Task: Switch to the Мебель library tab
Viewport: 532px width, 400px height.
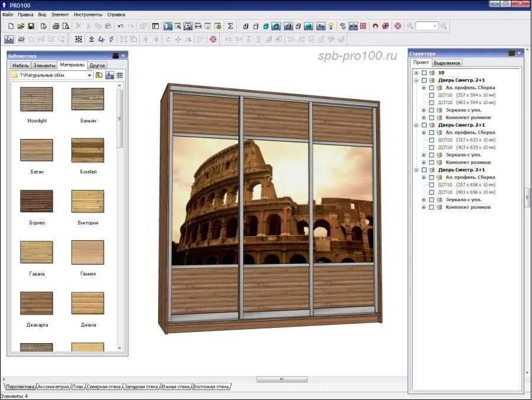Action: click(21, 66)
